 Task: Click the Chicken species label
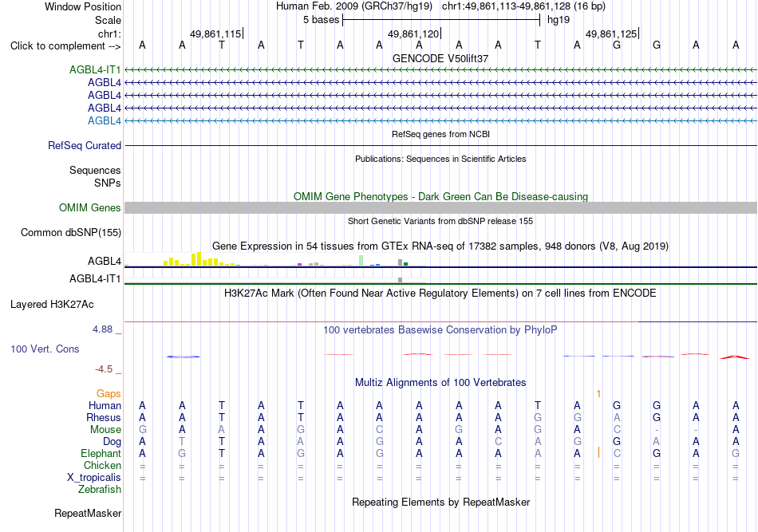pyautogui.click(x=102, y=465)
